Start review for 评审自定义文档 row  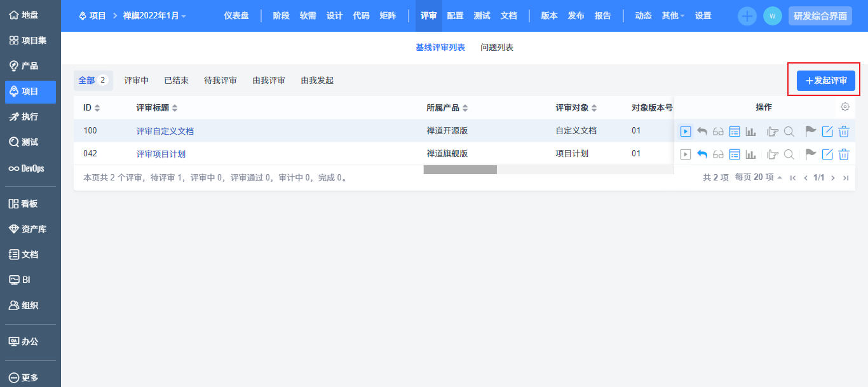pyautogui.click(x=686, y=132)
